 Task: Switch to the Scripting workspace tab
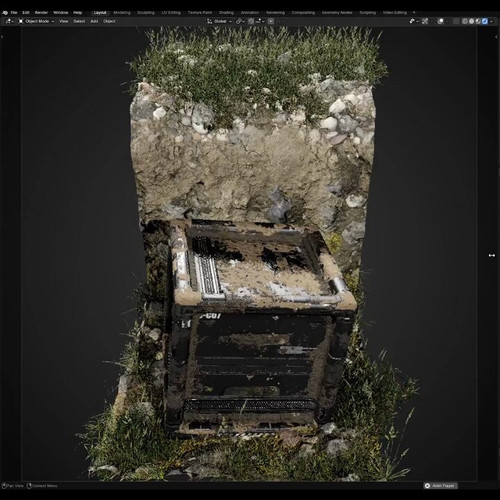pos(368,13)
